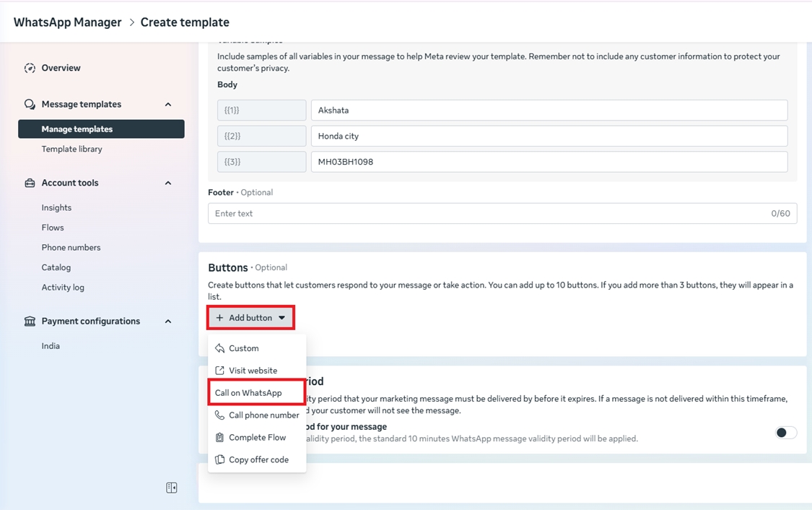Collapse the Payment configurations section
The image size is (812, 510).
tap(168, 321)
